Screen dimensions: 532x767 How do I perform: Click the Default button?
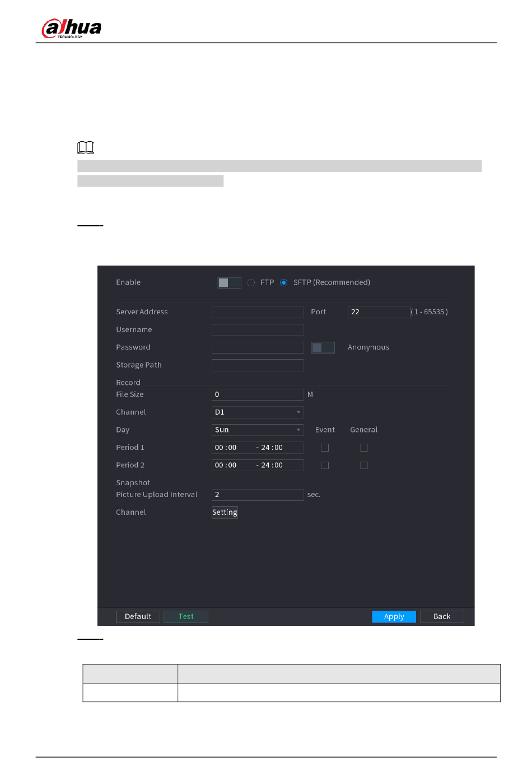pyautogui.click(x=138, y=617)
